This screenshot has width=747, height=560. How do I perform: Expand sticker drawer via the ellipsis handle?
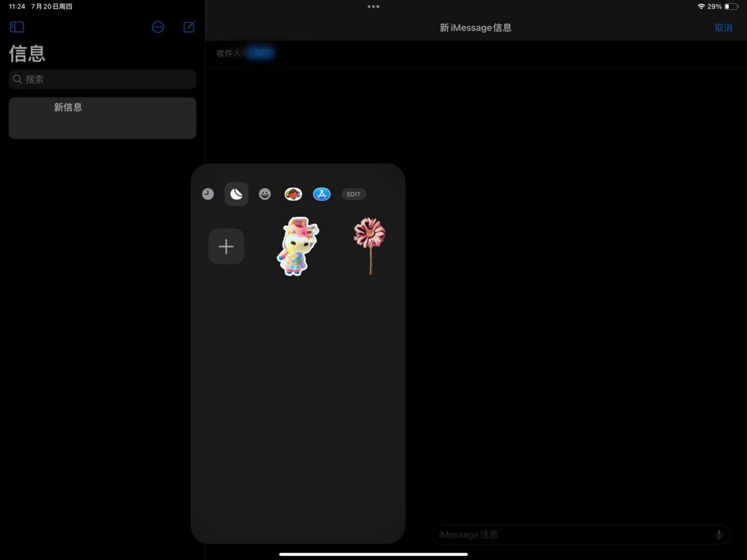373,6
